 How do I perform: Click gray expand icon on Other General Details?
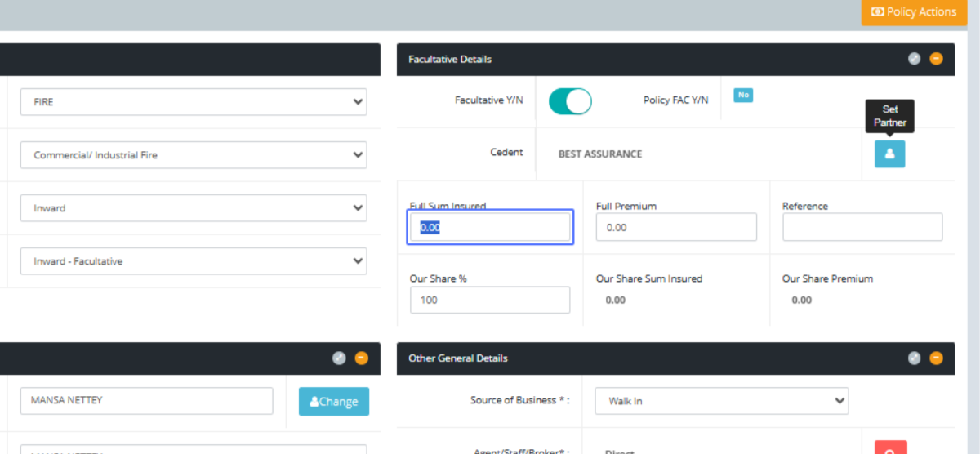coord(915,358)
